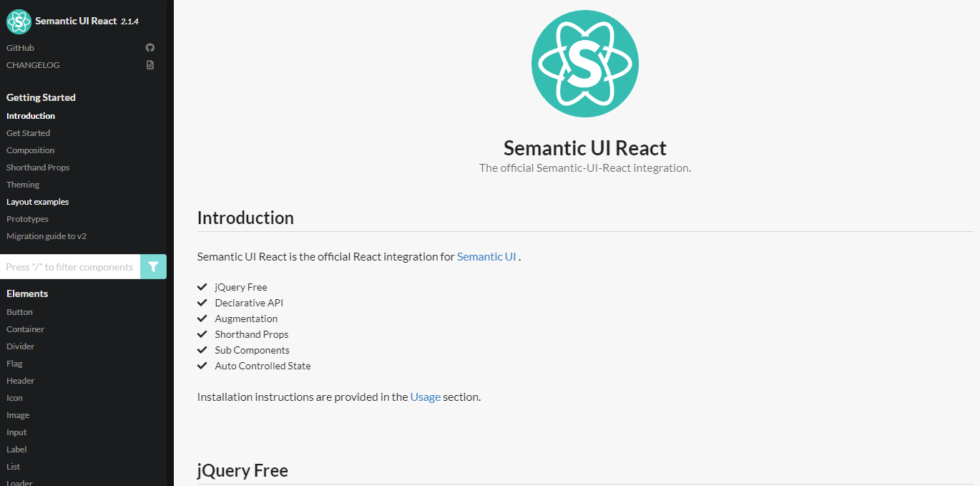This screenshot has width=980, height=486.
Task: Click the checkmark beside Declarative API
Action: 202,302
